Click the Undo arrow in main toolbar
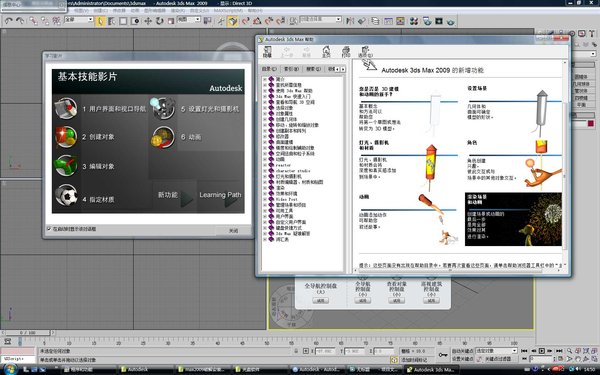Image resolution: width=600 pixels, height=375 pixels. 8,21
